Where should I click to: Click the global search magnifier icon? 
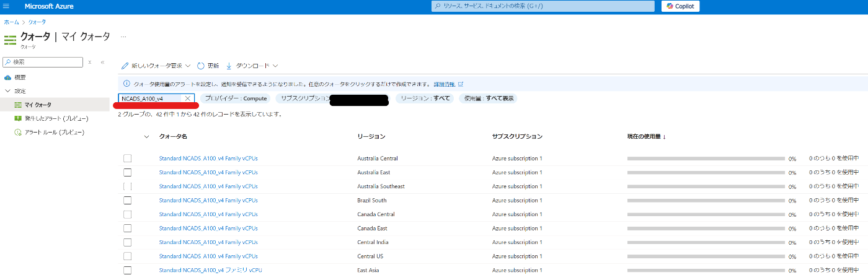[x=438, y=6]
